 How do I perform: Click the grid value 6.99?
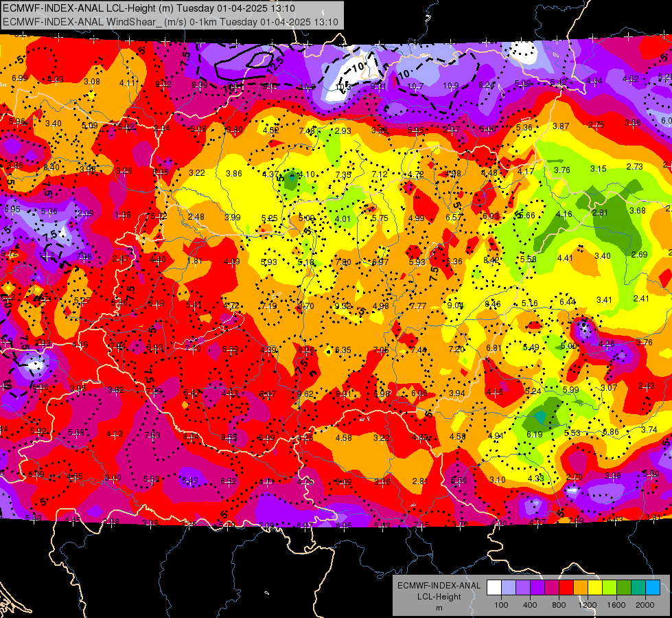coord(20,78)
